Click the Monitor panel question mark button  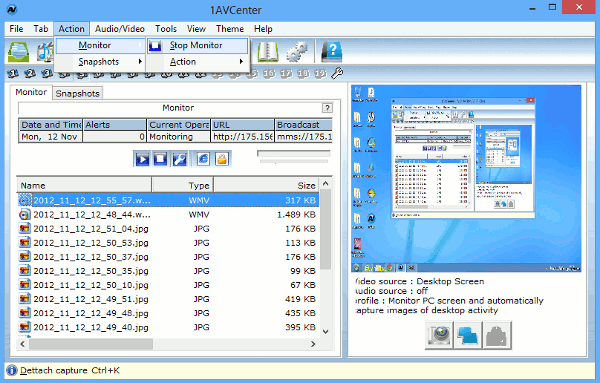coord(327,108)
